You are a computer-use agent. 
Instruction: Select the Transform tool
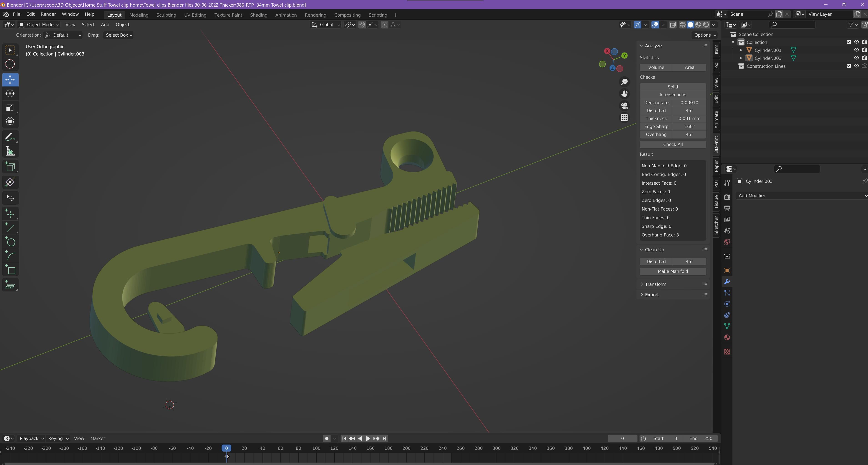[10, 121]
